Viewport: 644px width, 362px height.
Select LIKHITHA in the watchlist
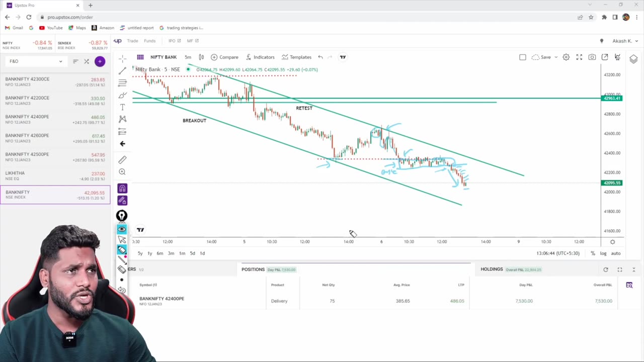[55, 176]
